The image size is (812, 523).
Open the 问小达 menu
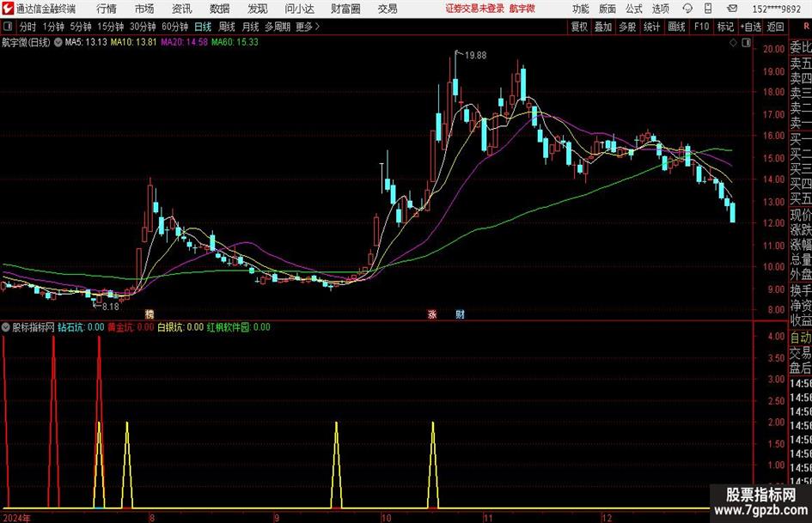tap(299, 9)
